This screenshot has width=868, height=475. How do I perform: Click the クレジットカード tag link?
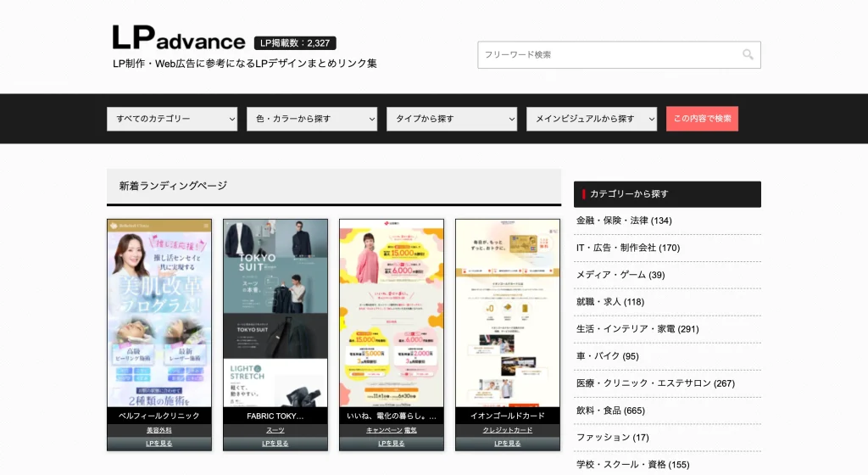(x=508, y=430)
